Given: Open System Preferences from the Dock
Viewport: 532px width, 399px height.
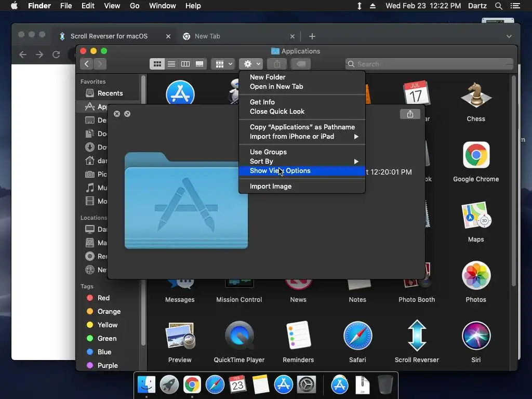Looking at the screenshot, I should tap(307, 385).
